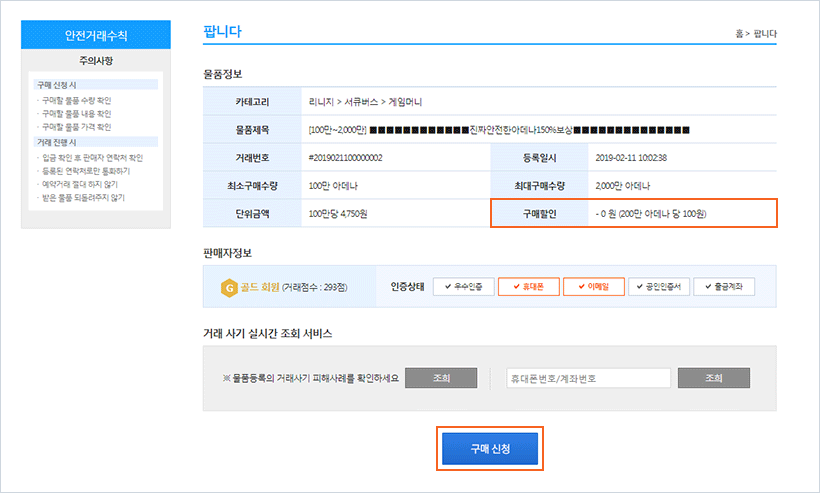820x493 pixels.
Task: Focus the 휴대폰번호/계좌번호 input field
Action: pyautogui.click(x=588, y=378)
